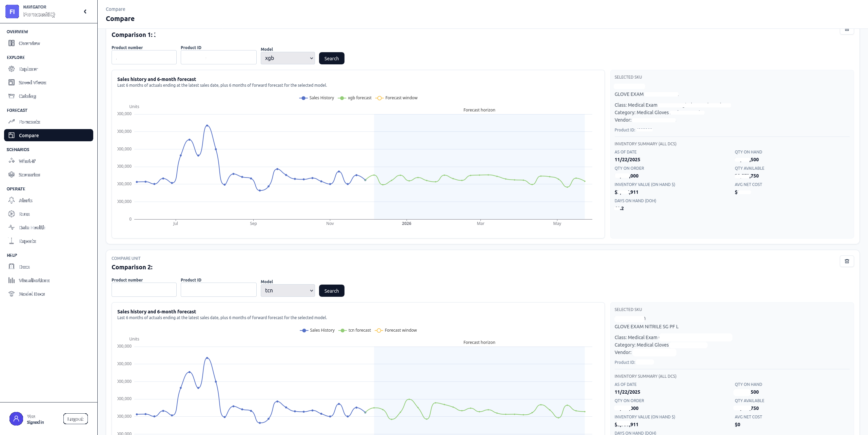Click the Exports download icon
Viewport: 868px width, 435px height.
[12, 241]
